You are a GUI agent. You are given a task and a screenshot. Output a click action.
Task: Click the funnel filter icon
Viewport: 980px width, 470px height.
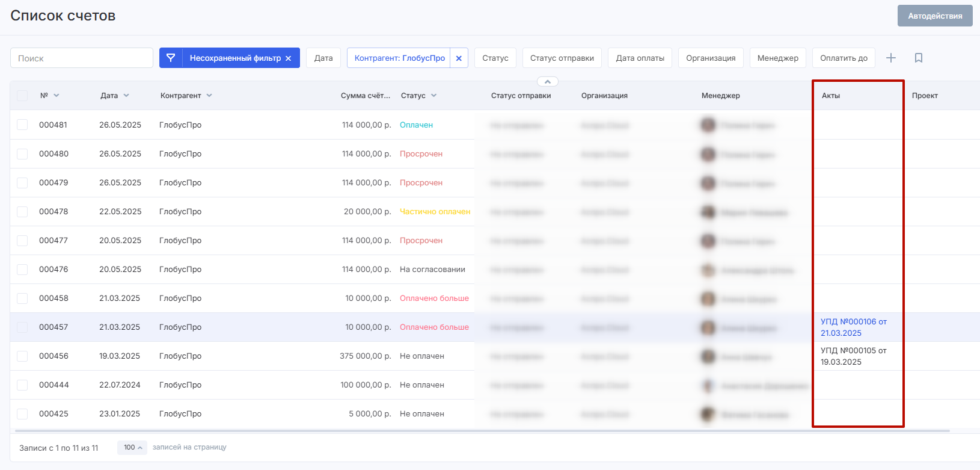click(171, 58)
